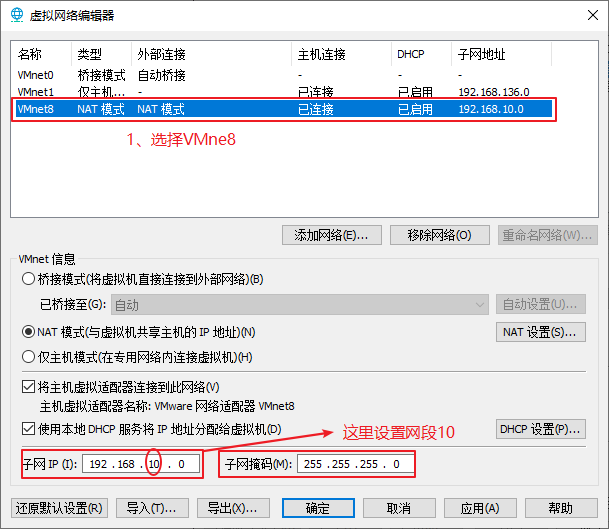Click the 外部连接 column header
This screenshot has height=529, width=609.
tap(212, 54)
